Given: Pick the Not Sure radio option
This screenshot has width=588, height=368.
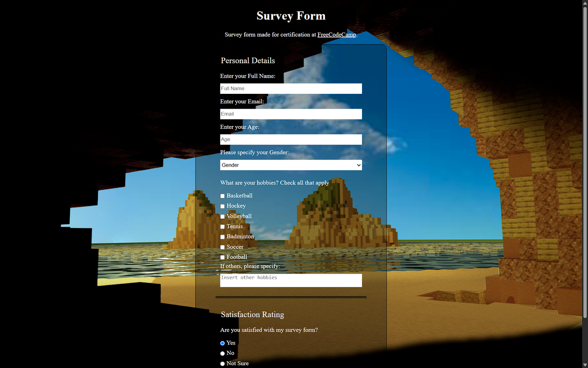Looking at the screenshot, I should pos(222,363).
